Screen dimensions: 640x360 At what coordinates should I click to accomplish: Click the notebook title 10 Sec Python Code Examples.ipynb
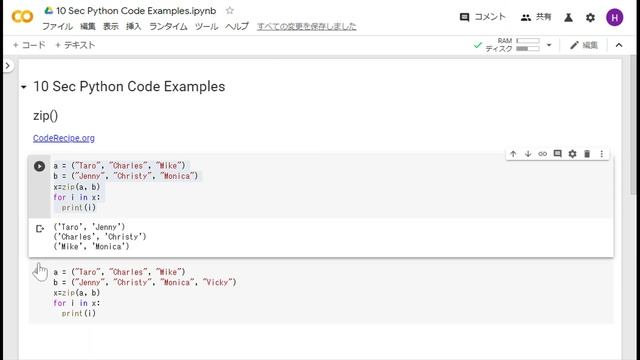click(136, 11)
